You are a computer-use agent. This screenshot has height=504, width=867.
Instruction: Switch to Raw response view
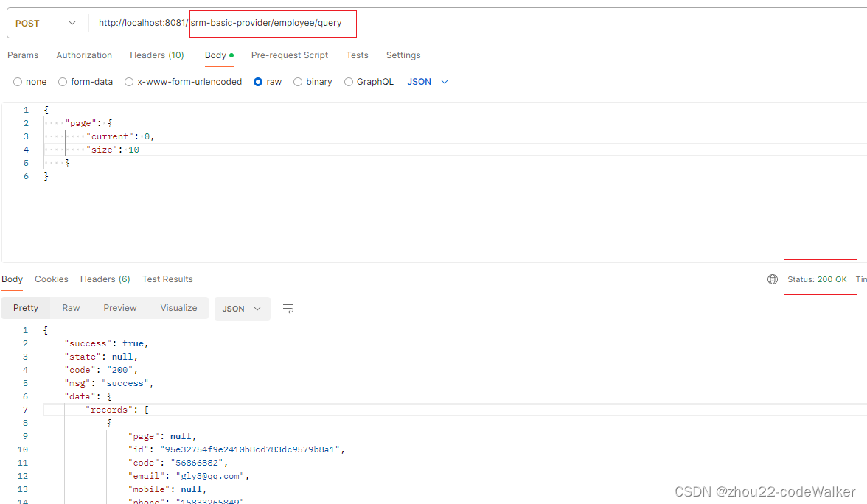click(x=71, y=308)
